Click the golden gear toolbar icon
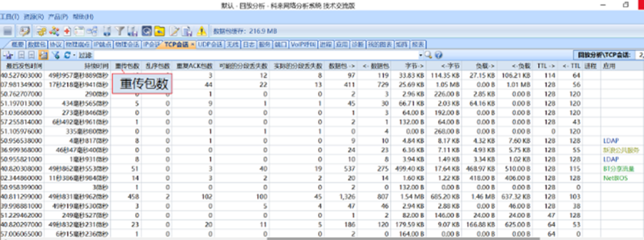This screenshot has width=644, height=240. point(41,31)
